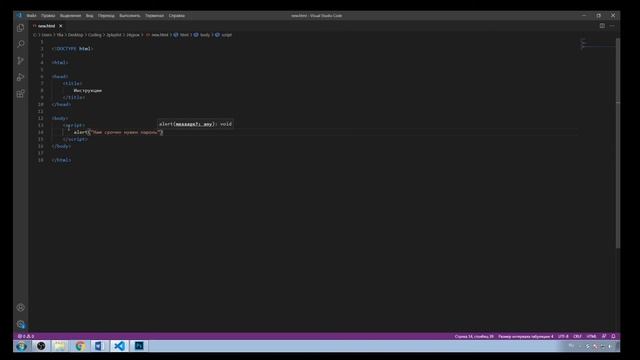Click the opening script tag on line 13
The width and height of the screenshot is (640, 360).
point(74,125)
